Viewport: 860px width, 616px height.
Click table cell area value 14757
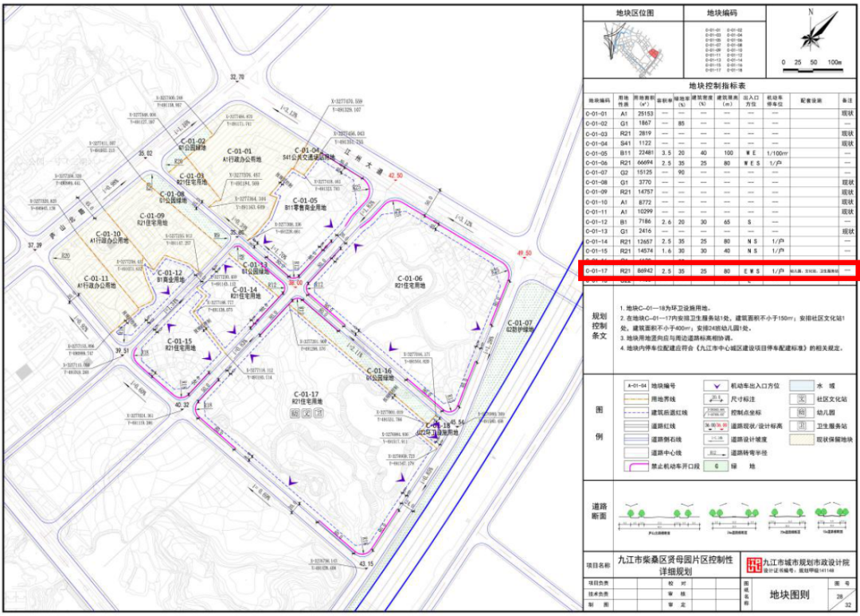(644, 192)
